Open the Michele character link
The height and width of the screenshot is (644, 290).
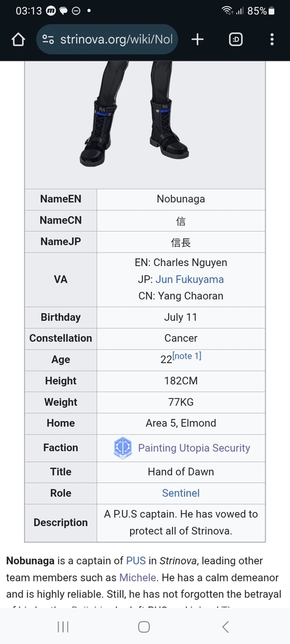click(x=138, y=578)
